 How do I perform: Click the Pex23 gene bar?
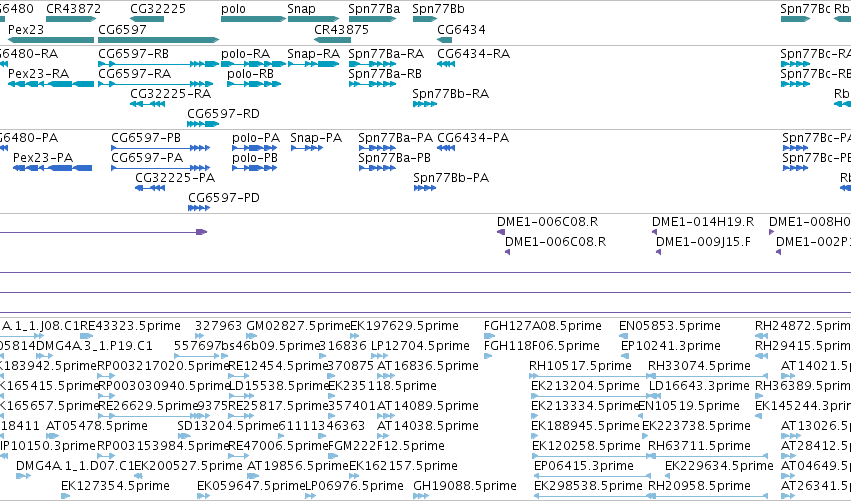(x=51, y=40)
